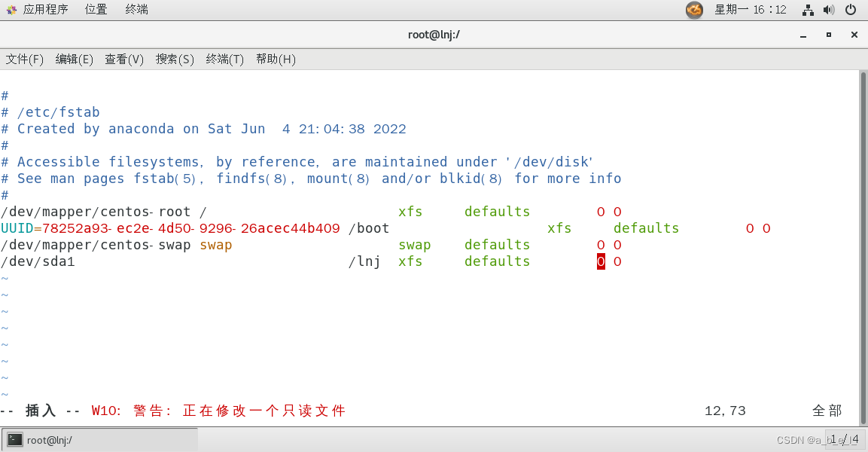Open the 查看(V) menu of the terminal
This screenshot has width=868, height=452.
click(123, 59)
